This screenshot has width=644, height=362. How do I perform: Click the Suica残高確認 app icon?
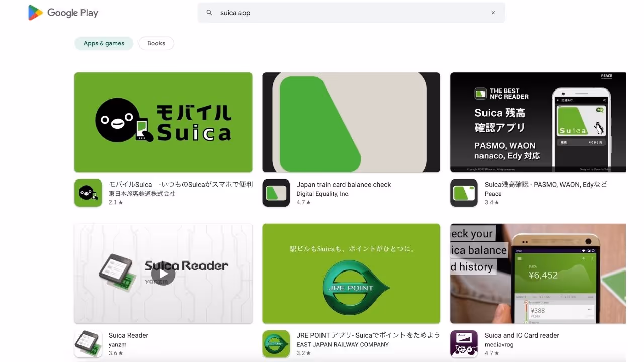click(x=464, y=193)
